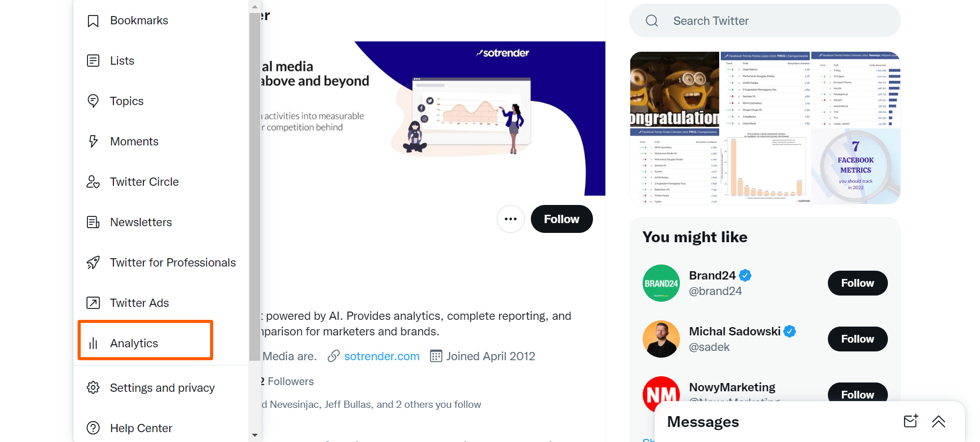Open the Lists menu item
Screen dimensions: 980x442
[122, 61]
